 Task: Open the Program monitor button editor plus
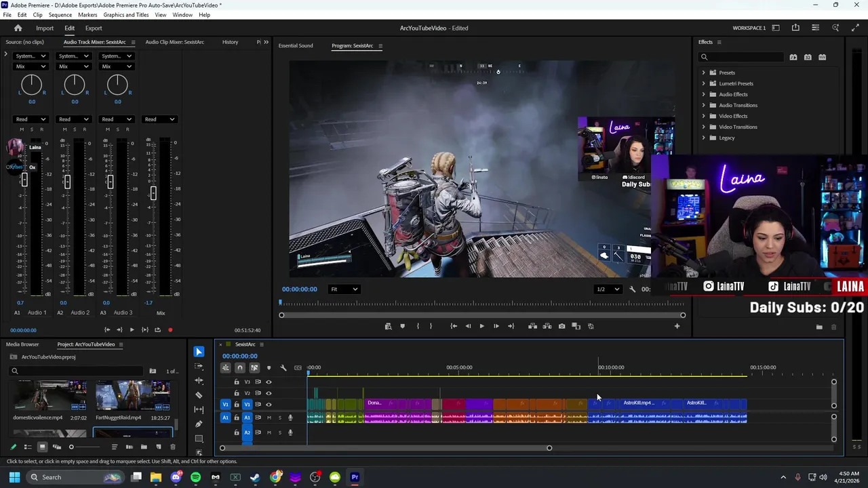tap(677, 327)
